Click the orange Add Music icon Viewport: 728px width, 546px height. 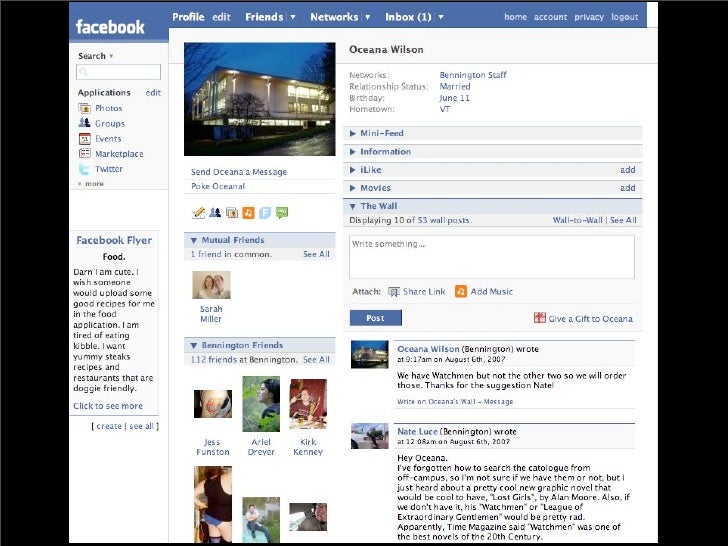click(461, 291)
